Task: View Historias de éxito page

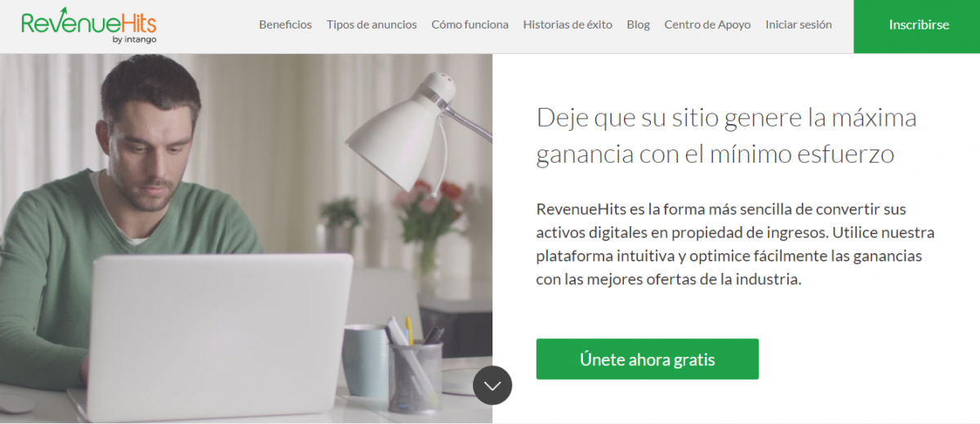Action: tap(568, 25)
